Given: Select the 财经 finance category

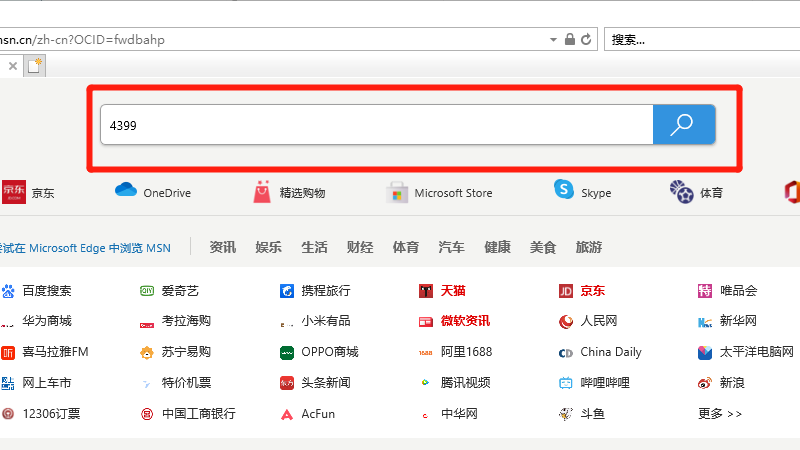Looking at the screenshot, I should coord(360,247).
